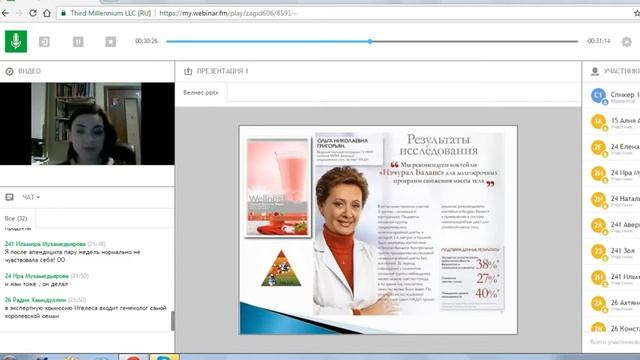Open the browser home page

tap(47, 13)
